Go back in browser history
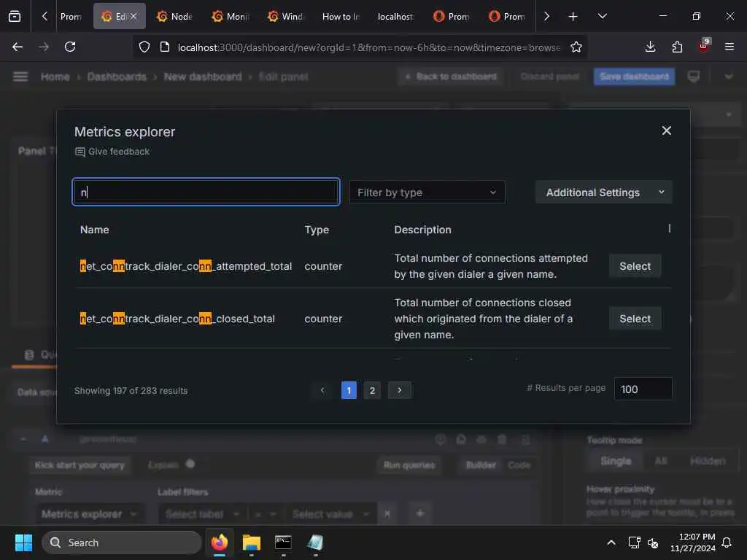 tap(18, 47)
